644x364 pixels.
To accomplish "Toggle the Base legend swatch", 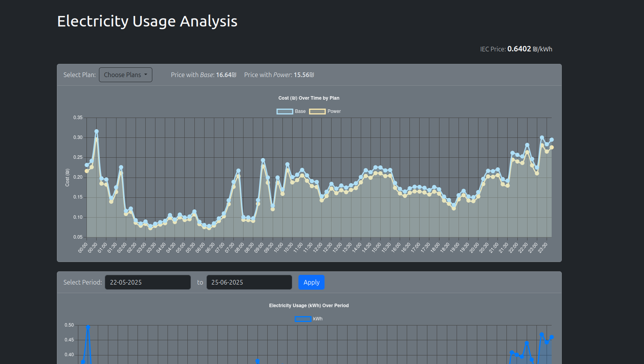I will (285, 111).
